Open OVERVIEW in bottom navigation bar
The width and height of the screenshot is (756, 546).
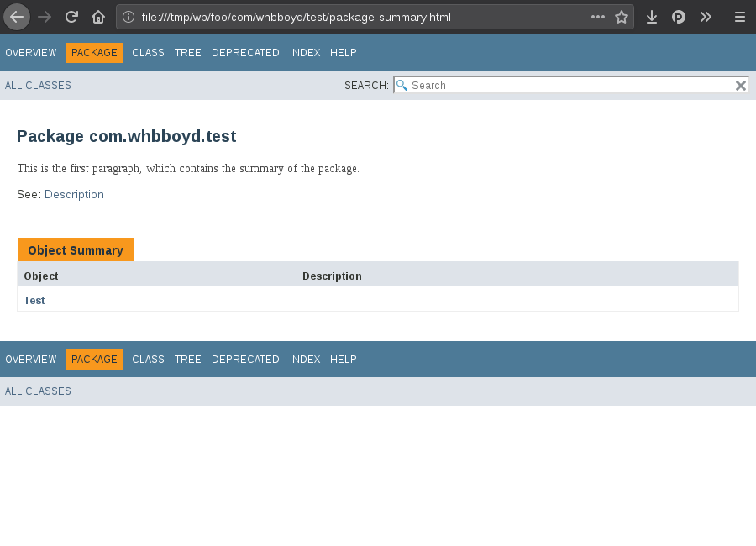pos(31,360)
